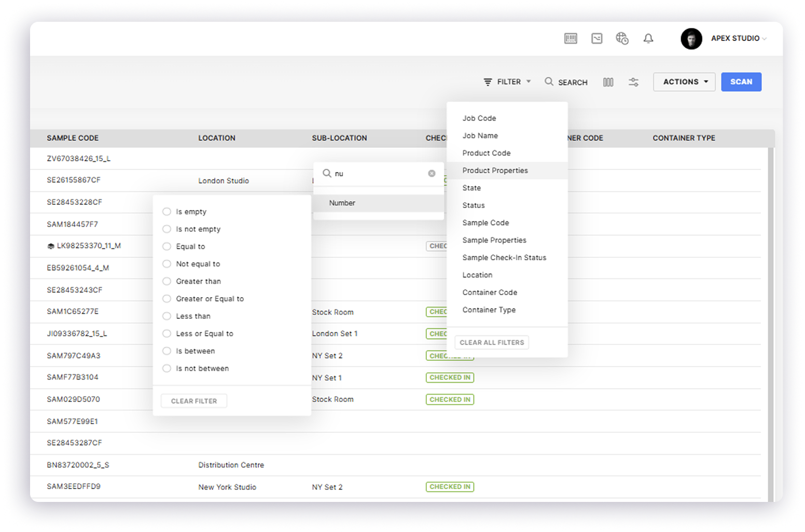This screenshot has width=805, height=532.
Task: Click the CLEAR FILTER button
Action: [x=194, y=401]
